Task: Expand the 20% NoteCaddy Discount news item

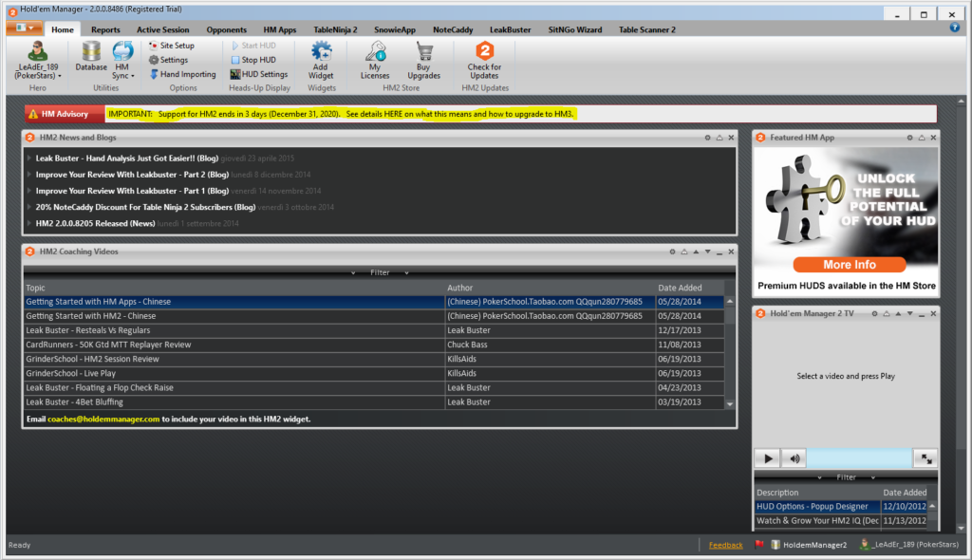Action: [x=29, y=207]
